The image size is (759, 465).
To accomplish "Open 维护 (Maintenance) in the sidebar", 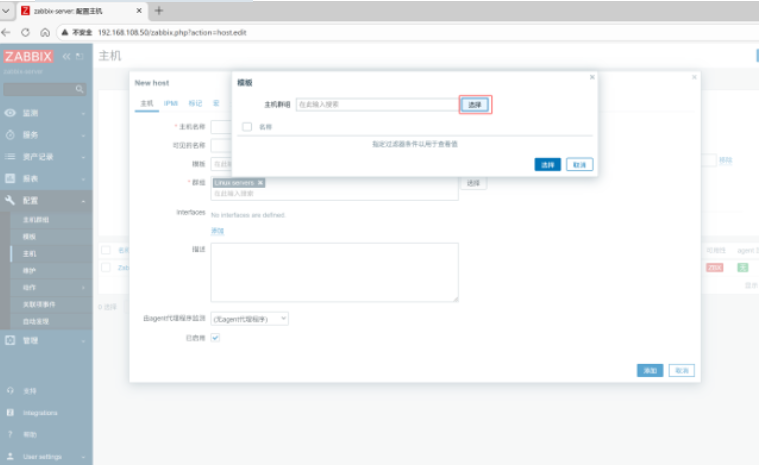I will tap(29, 270).
